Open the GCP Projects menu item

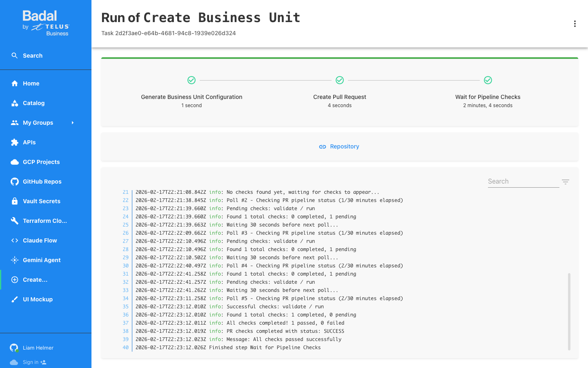[x=46, y=162]
